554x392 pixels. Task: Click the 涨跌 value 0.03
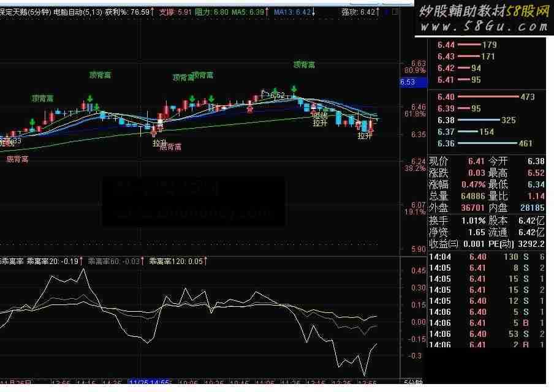[x=476, y=173]
